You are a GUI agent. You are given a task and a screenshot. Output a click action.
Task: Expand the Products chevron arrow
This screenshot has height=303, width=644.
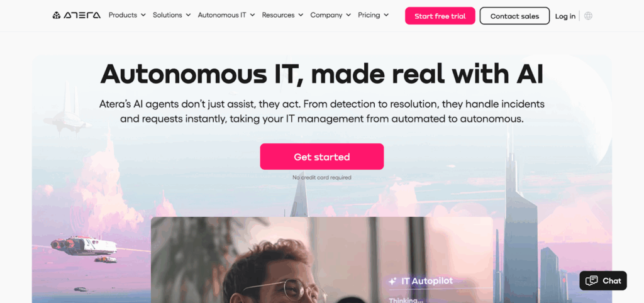[x=143, y=15]
